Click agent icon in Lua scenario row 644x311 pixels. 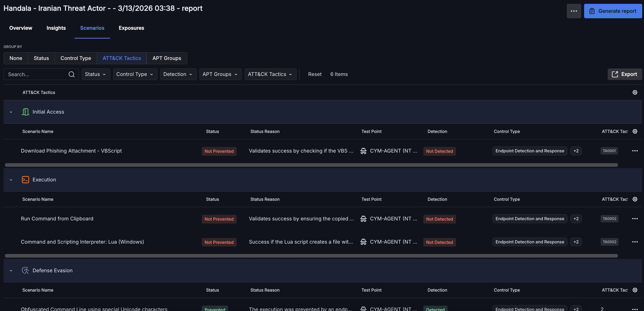coord(363,242)
